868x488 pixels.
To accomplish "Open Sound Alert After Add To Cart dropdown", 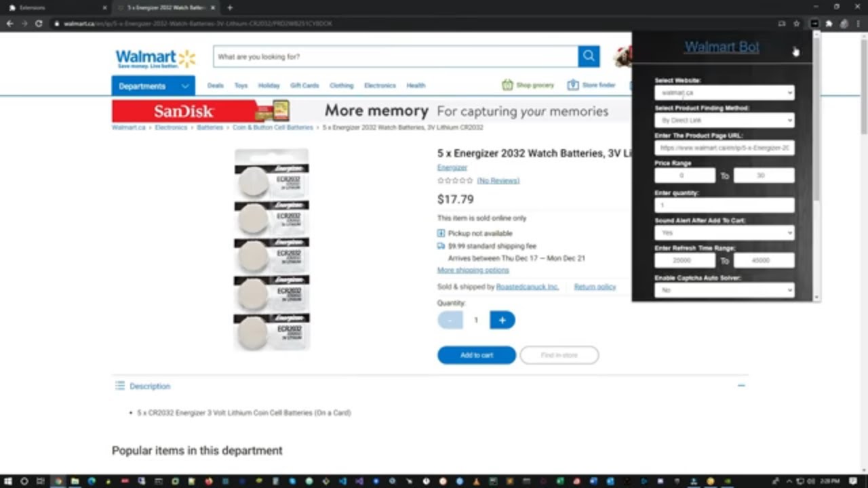I will [724, 232].
